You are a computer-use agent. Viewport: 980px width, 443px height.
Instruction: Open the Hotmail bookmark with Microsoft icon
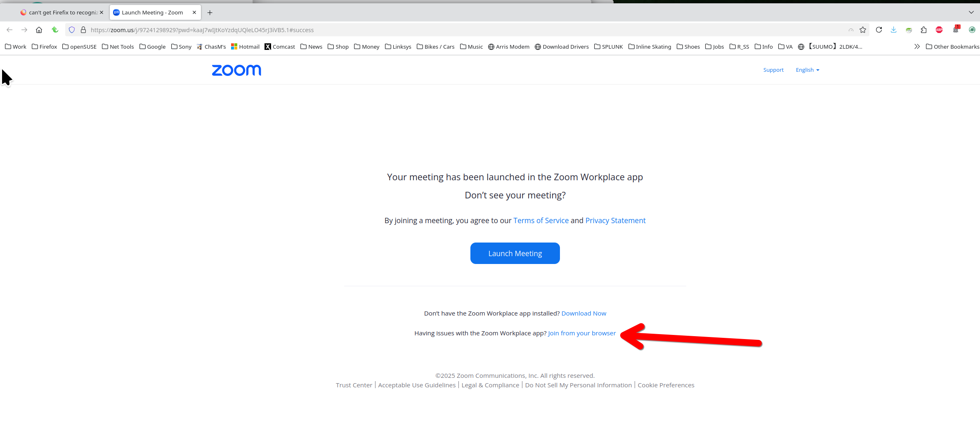click(x=245, y=47)
